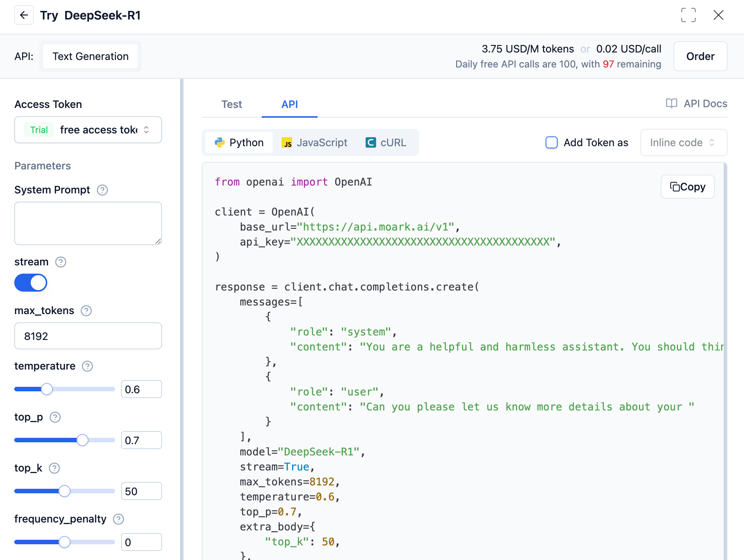
Task: Click the max_tokens help icon
Action: 86,311
